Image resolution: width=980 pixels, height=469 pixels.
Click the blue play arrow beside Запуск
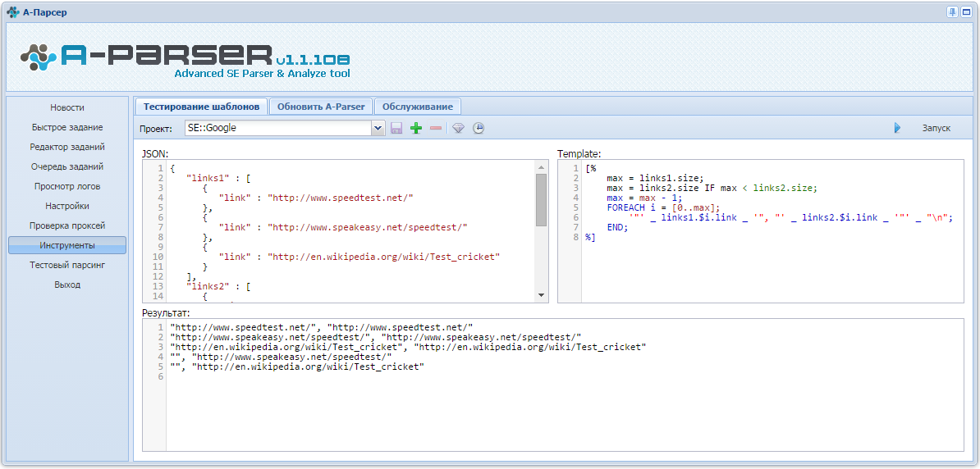click(x=897, y=128)
